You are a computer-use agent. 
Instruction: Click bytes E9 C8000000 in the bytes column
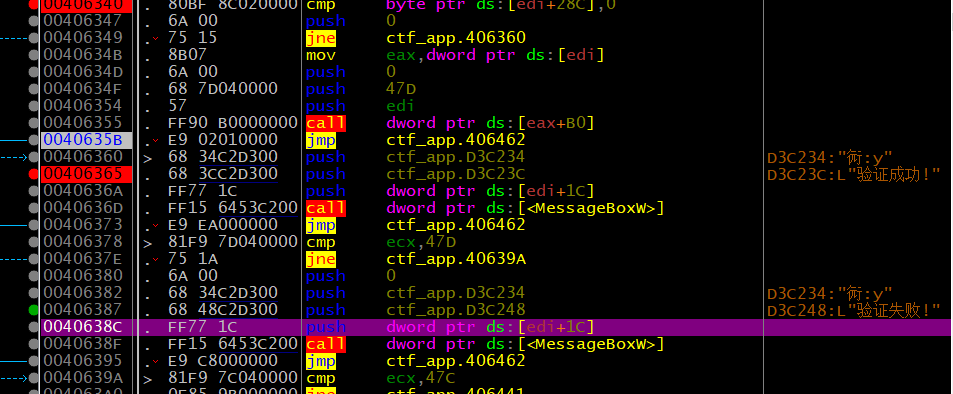click(223, 361)
